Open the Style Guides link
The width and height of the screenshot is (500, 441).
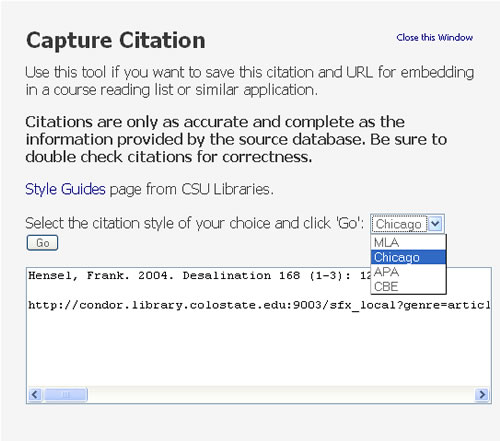(65, 189)
